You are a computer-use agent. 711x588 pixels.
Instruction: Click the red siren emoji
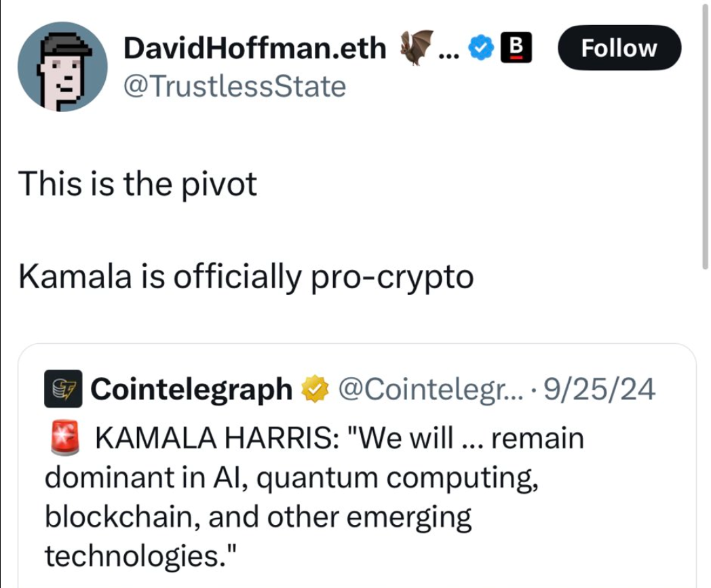tap(65, 438)
